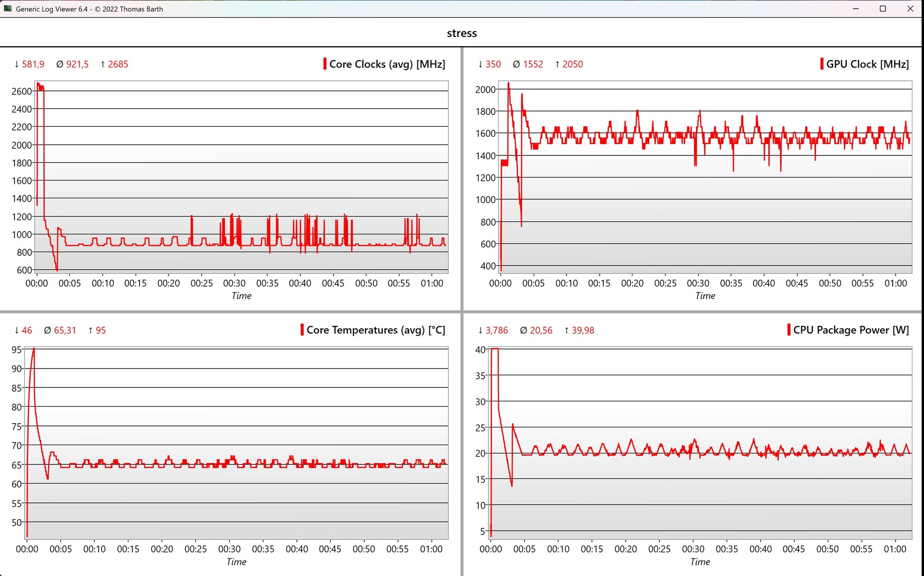Viewport: 924px width, 576px height.
Task: Click the 'stress' chart title
Action: click(x=462, y=33)
